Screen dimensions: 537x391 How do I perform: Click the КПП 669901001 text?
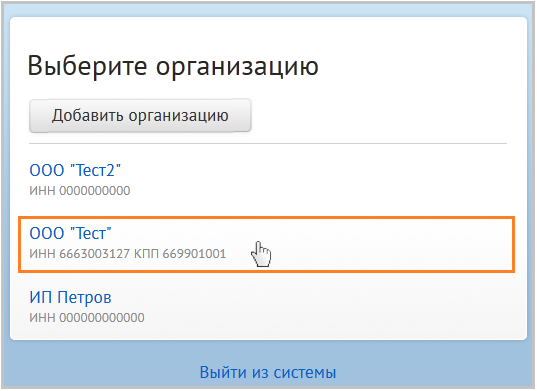click(180, 254)
